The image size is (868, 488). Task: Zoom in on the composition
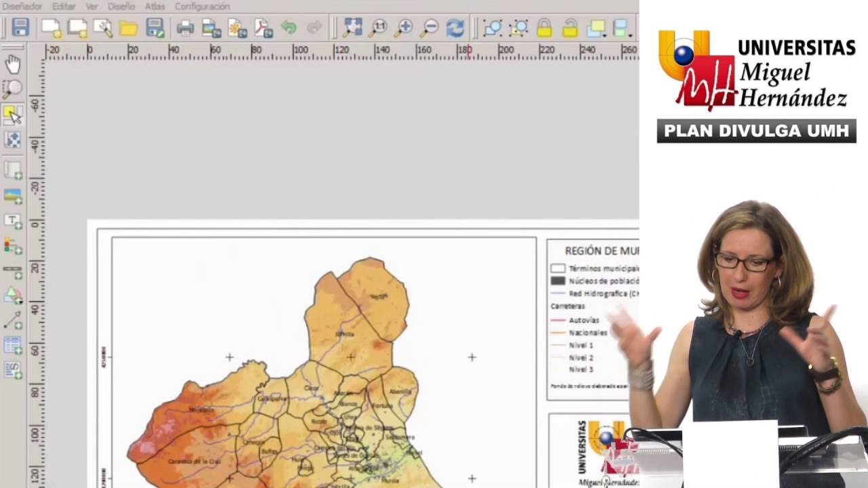pyautogui.click(x=404, y=28)
